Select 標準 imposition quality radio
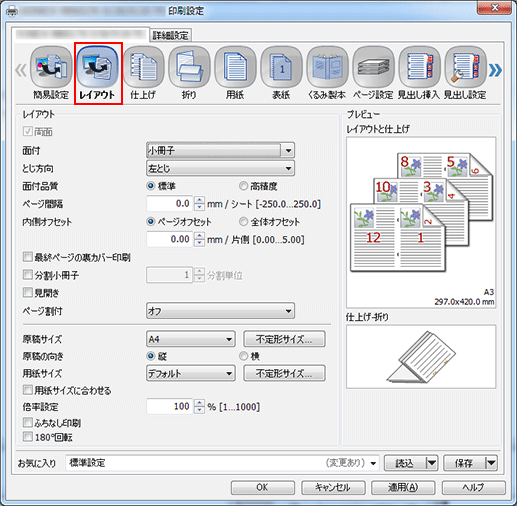517x506 pixels. (x=151, y=186)
